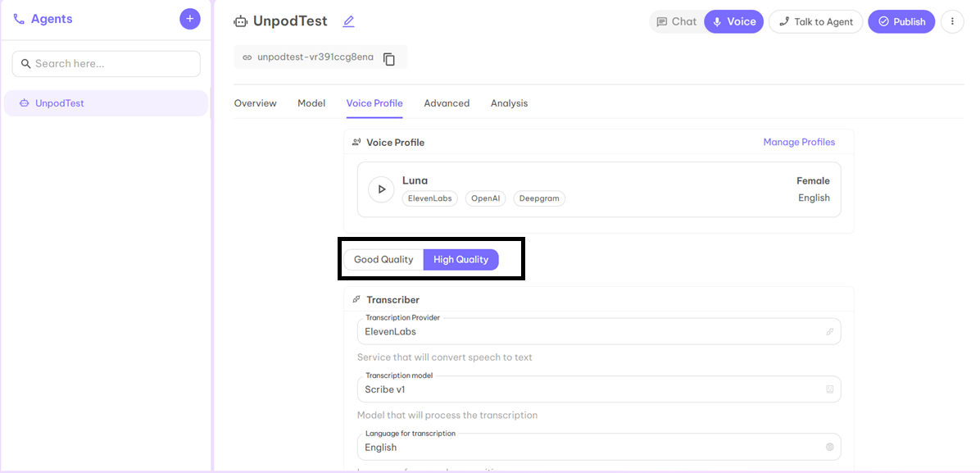The image size is (980, 473).
Task: Click 'Model that will process the transcription'
Action: click(x=447, y=415)
